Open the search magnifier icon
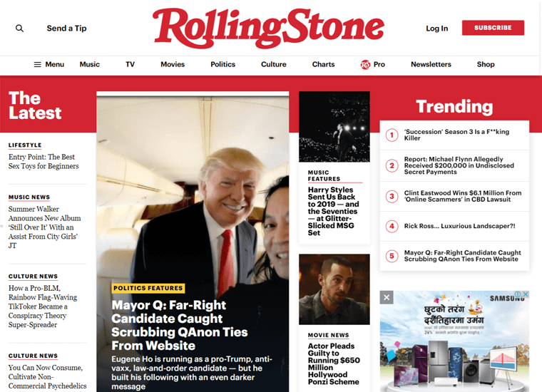This screenshot has height=392, width=542. tap(20, 29)
